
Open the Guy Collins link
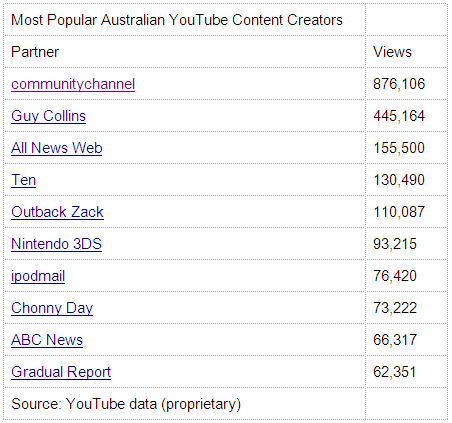coord(48,116)
